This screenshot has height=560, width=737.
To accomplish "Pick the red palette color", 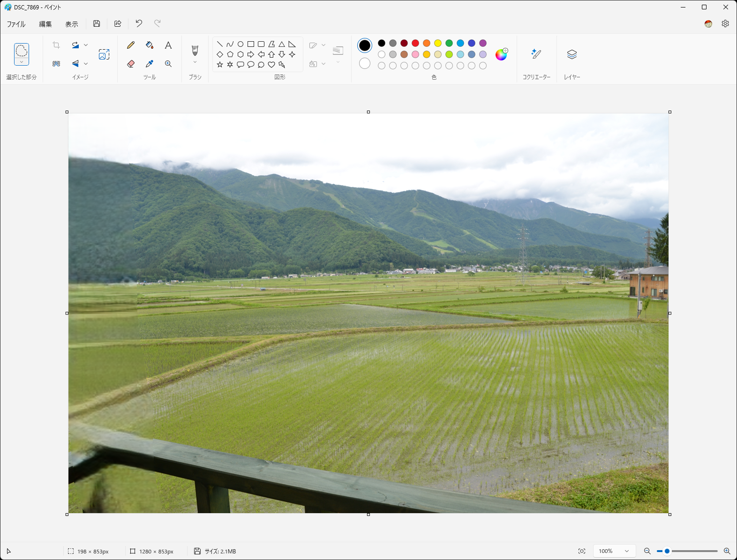I will coord(415,43).
